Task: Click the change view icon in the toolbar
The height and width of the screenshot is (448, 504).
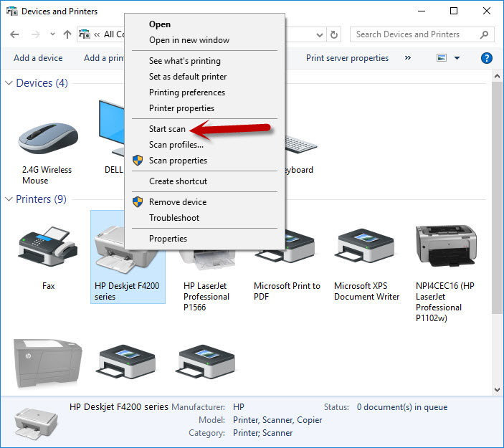Action: pos(442,58)
